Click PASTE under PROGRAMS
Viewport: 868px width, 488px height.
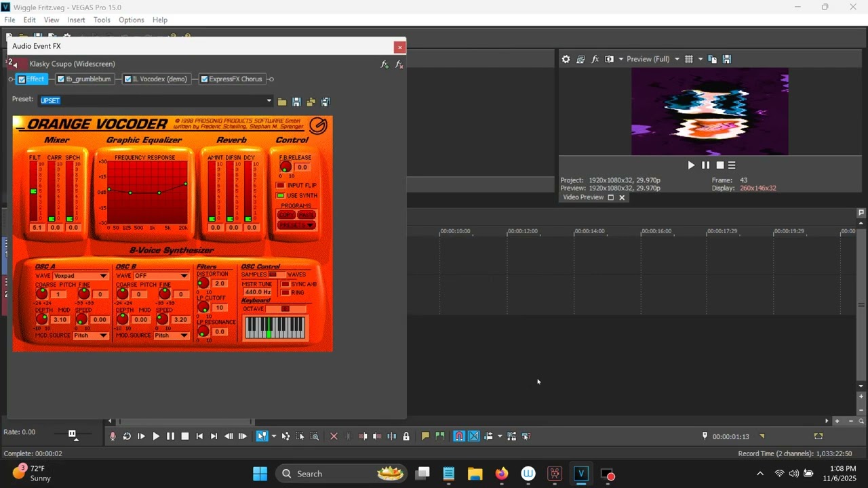tap(307, 215)
